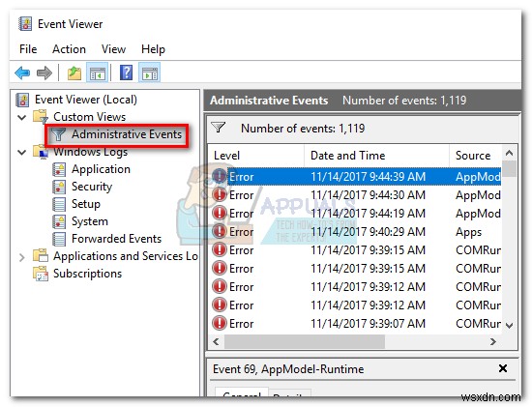Toggle Show/Hide Console Tree toolbar icon
The width and height of the screenshot is (532, 407).
pyautogui.click(x=98, y=73)
